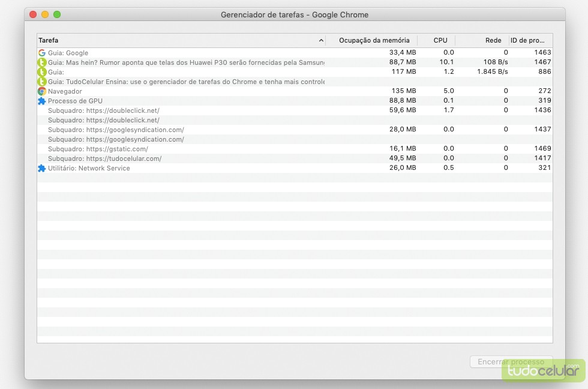Click the Google favicon in first row
Viewport: 588px width, 389px height.
42,53
